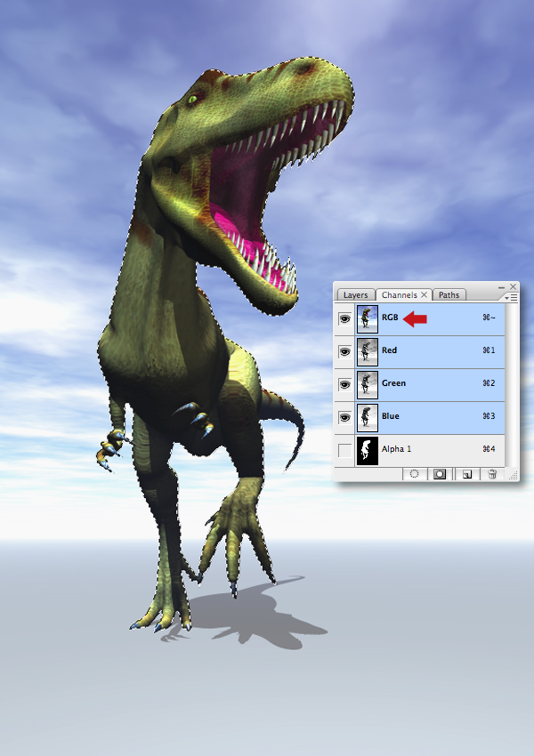This screenshot has width=534, height=756.
Task: Click the ⌘1 shortcut in Red row
Action: click(489, 350)
